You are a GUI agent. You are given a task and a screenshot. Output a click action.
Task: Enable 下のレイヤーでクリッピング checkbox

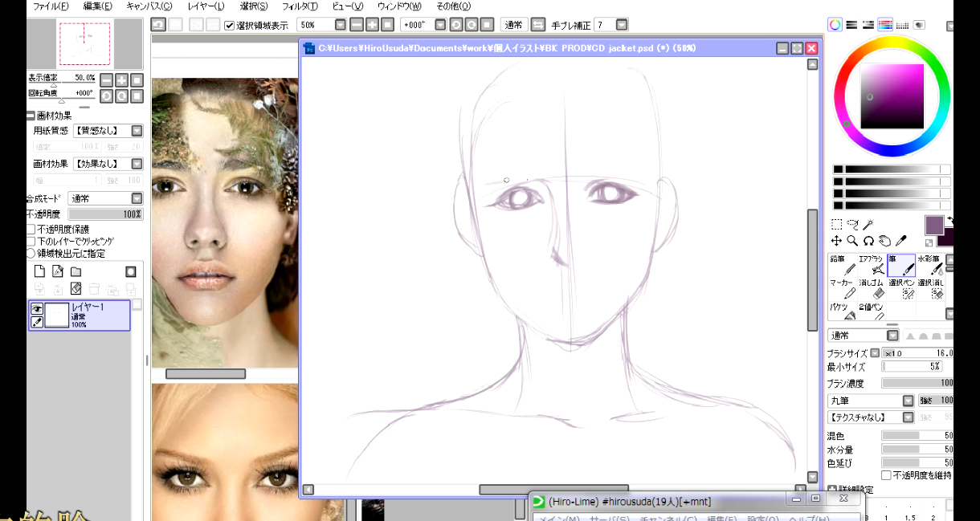pos(31,241)
